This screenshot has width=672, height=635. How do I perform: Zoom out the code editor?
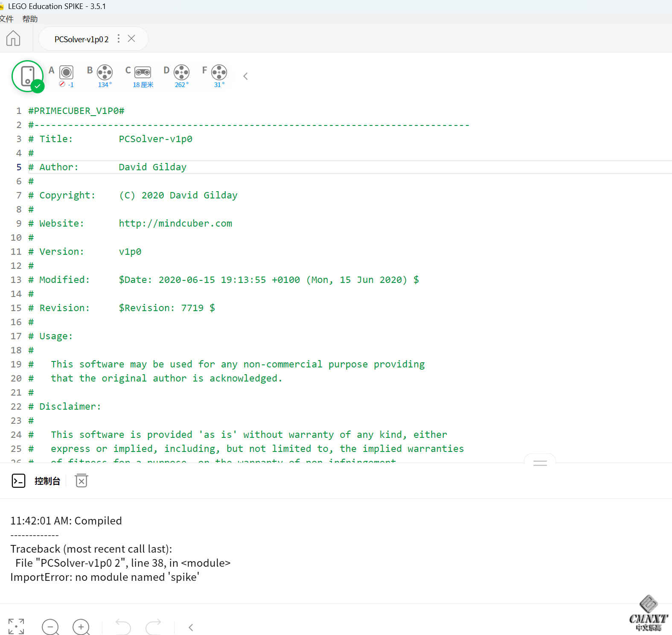(50, 627)
